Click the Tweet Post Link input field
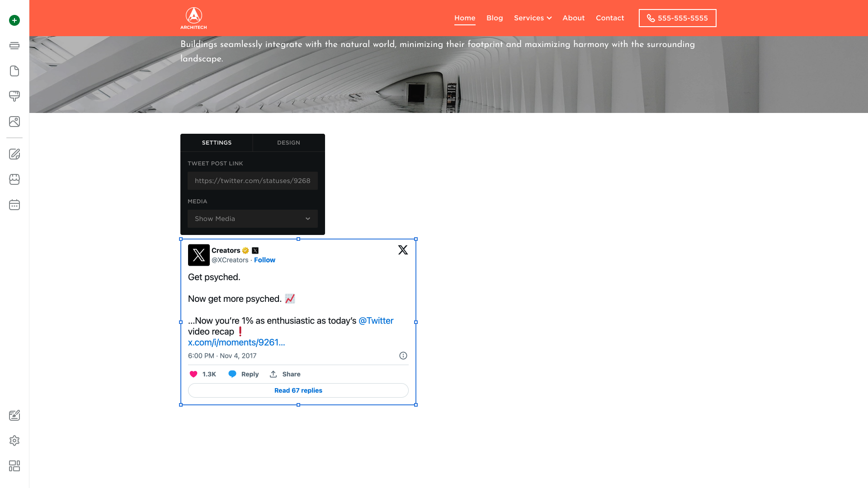Screen dimensions: 868x488 pyautogui.click(x=252, y=181)
